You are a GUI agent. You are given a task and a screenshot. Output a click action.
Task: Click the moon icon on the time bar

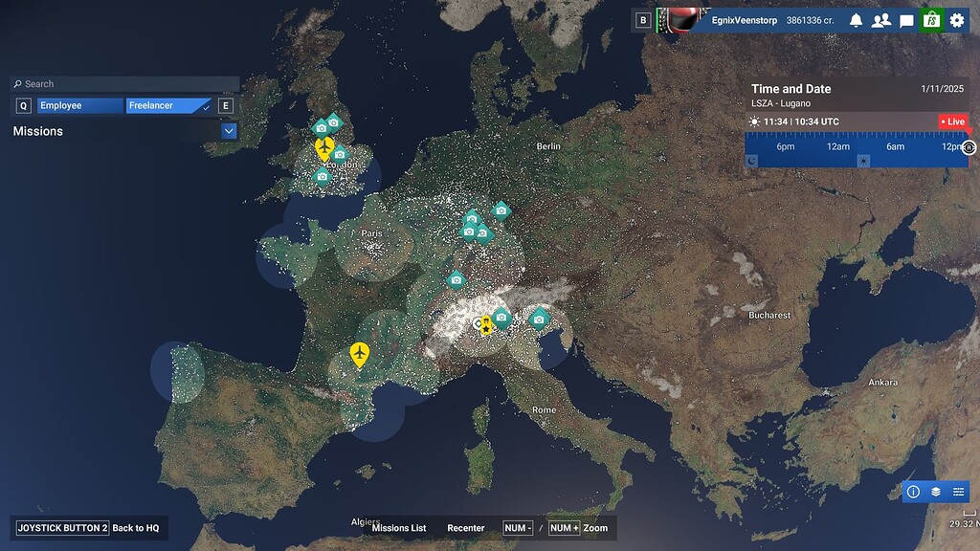pos(752,161)
